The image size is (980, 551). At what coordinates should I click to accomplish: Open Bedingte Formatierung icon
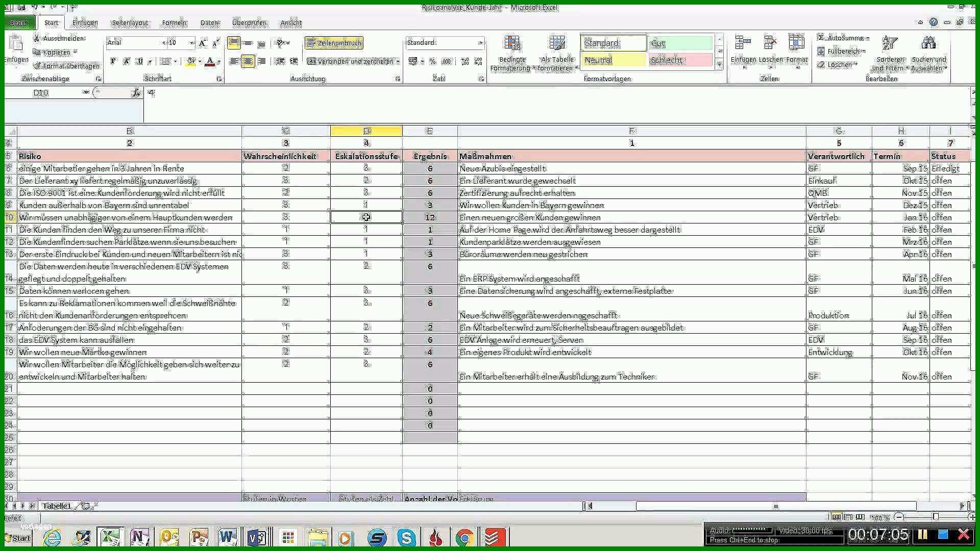click(x=512, y=44)
